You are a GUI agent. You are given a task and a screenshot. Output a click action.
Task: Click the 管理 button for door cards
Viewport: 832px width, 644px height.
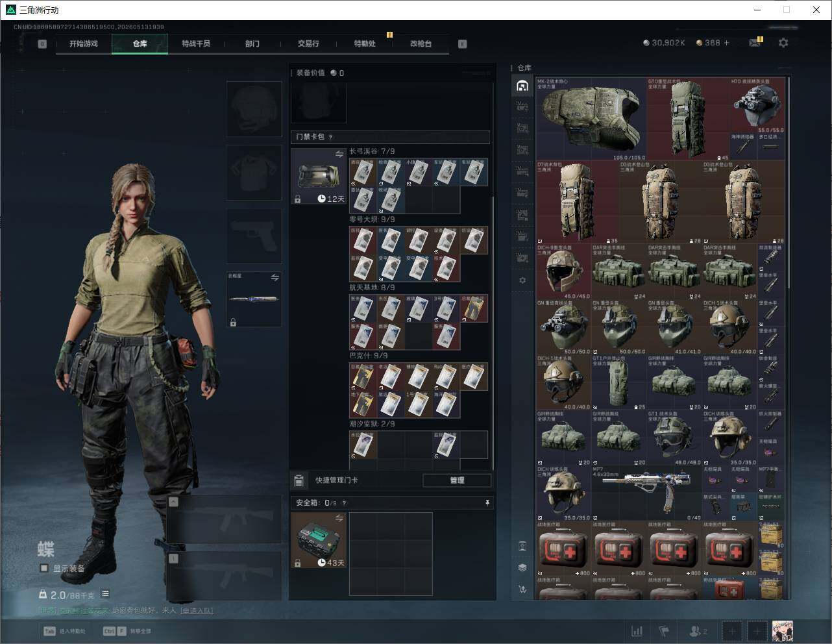coord(457,480)
